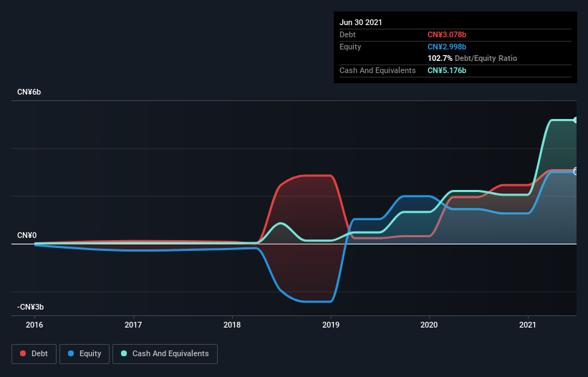
Task: Click the CN¥0 y-axis label
Action: (x=27, y=235)
